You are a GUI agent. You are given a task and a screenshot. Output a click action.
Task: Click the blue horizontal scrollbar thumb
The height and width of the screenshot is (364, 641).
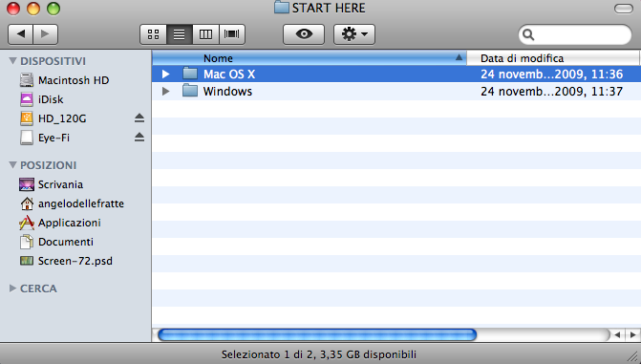coord(317,335)
